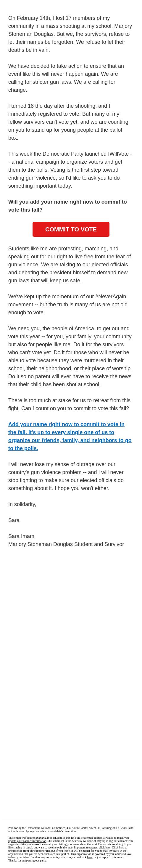Click the IWillVote campaign paragraph
142x868 pixels.
(70, 170)
